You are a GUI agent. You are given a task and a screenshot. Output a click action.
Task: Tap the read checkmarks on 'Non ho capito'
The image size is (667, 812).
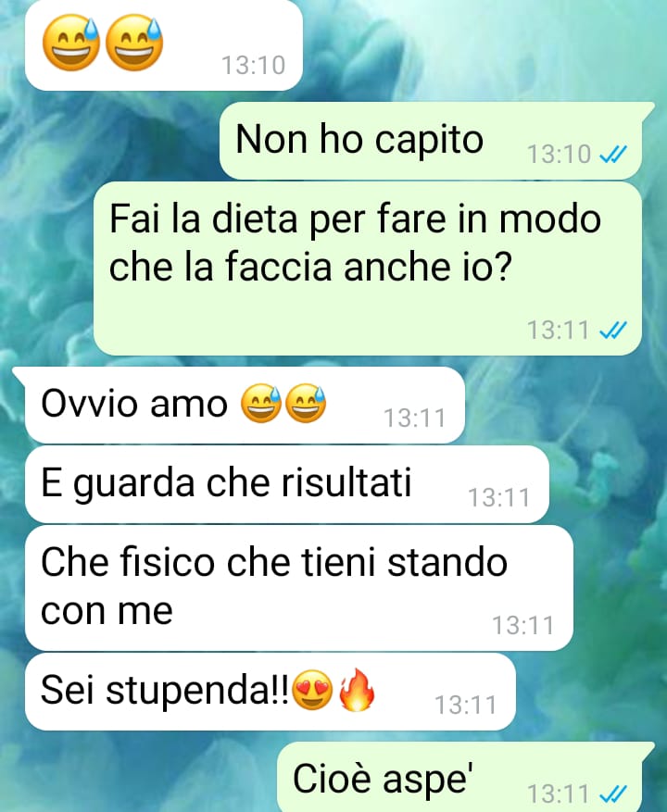613,154
